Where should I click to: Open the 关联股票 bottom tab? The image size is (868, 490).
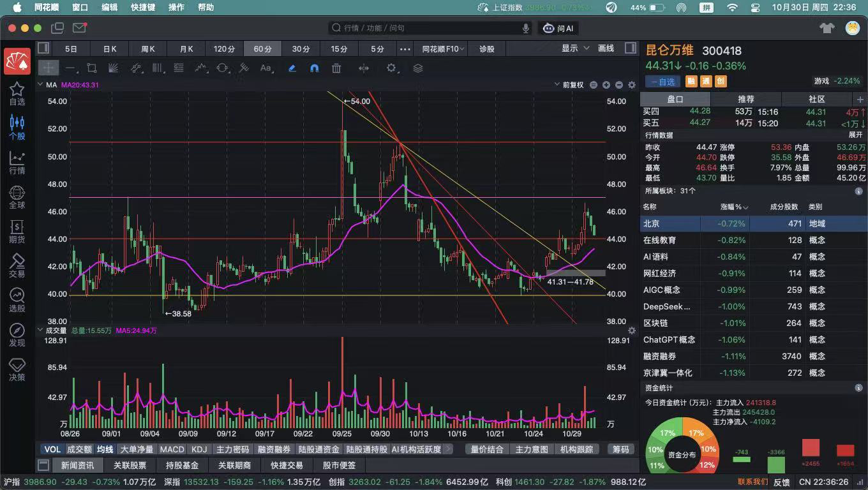130,465
